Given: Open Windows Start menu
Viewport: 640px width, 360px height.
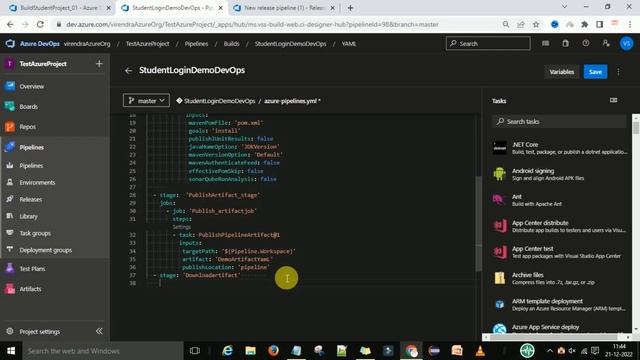Looking at the screenshot, I should [11, 351].
